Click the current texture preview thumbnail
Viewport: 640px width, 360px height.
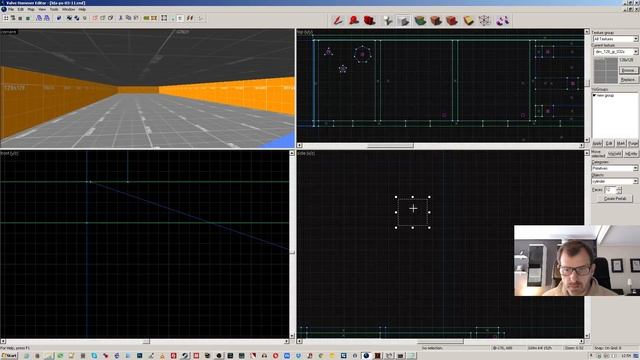605,71
